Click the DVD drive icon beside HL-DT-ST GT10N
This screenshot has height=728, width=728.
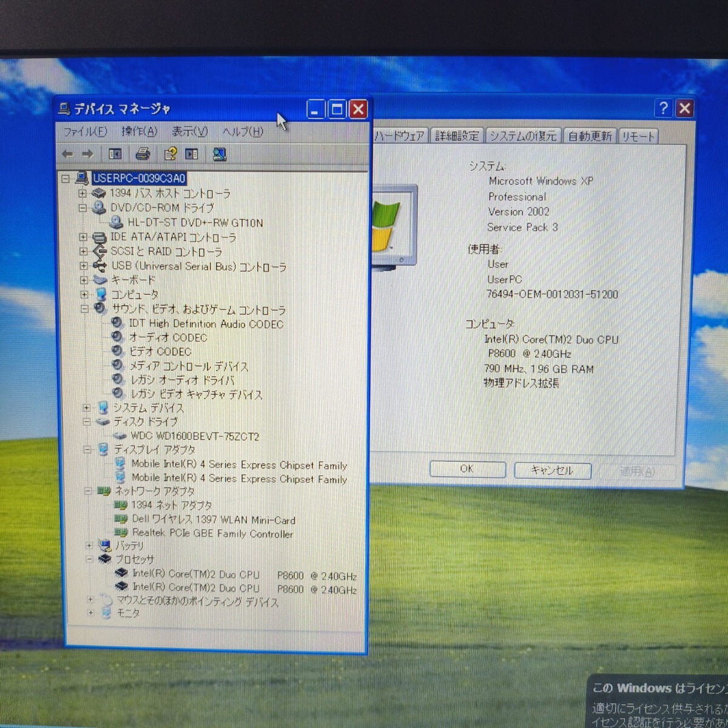(x=115, y=222)
